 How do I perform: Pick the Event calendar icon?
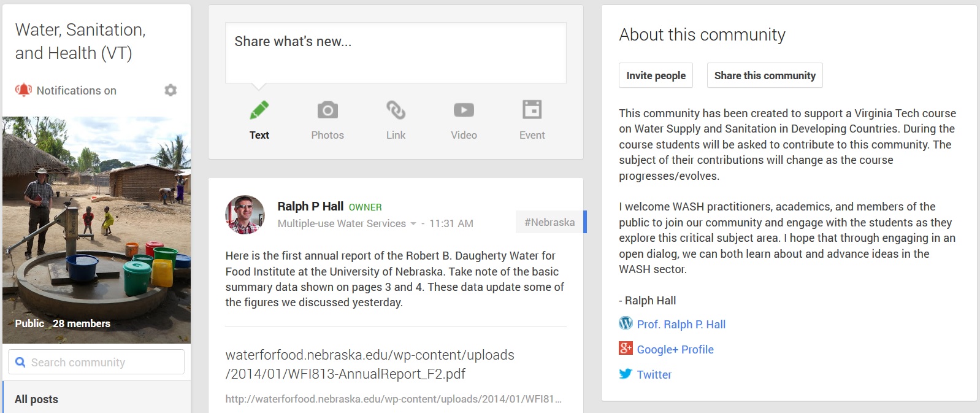pyautogui.click(x=532, y=110)
